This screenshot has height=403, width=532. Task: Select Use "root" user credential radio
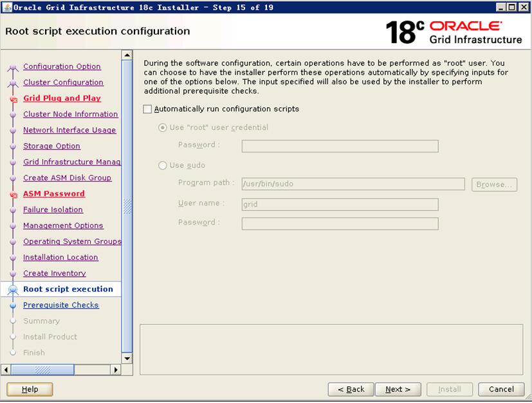(x=163, y=127)
